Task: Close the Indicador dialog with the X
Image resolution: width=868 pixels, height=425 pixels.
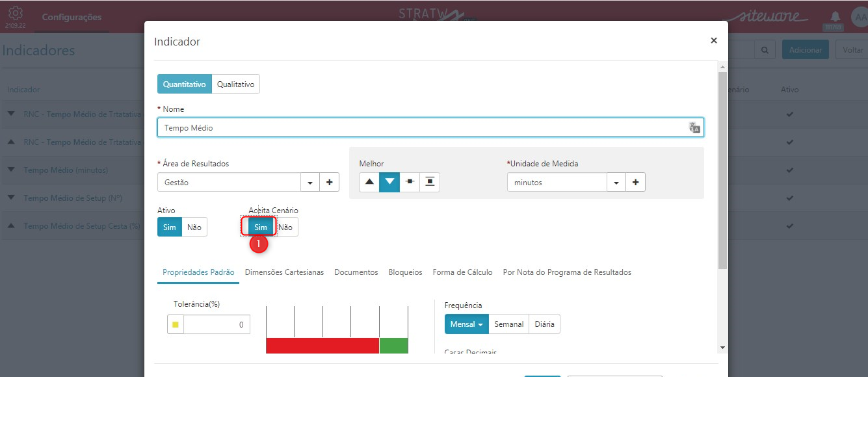Action: pos(714,40)
